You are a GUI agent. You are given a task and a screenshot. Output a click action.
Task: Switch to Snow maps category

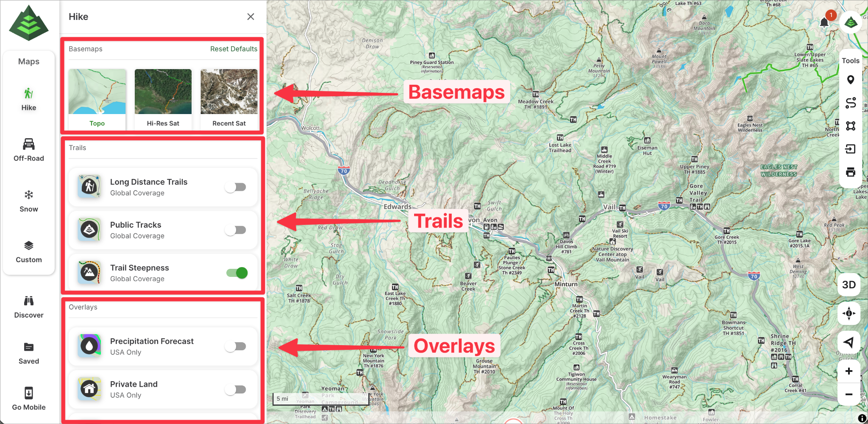pyautogui.click(x=29, y=201)
